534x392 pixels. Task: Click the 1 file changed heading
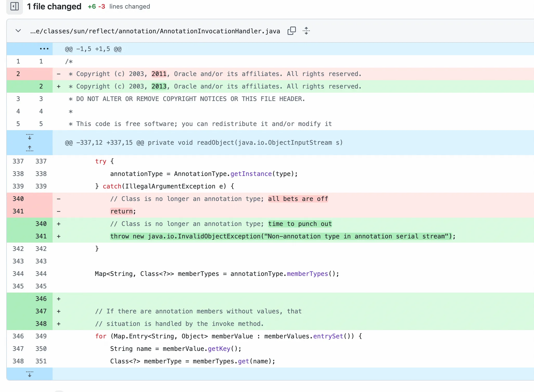click(54, 6)
